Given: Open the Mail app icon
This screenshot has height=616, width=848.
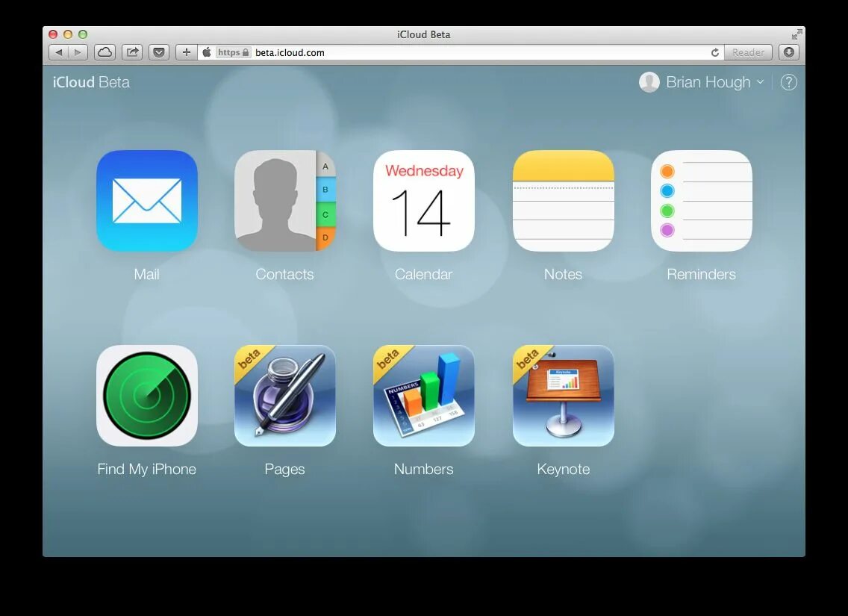Looking at the screenshot, I should [x=146, y=201].
